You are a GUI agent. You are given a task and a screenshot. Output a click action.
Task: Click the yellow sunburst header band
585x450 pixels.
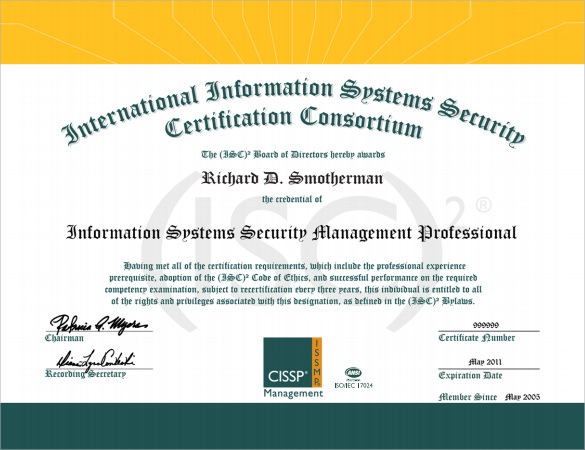(x=292, y=32)
